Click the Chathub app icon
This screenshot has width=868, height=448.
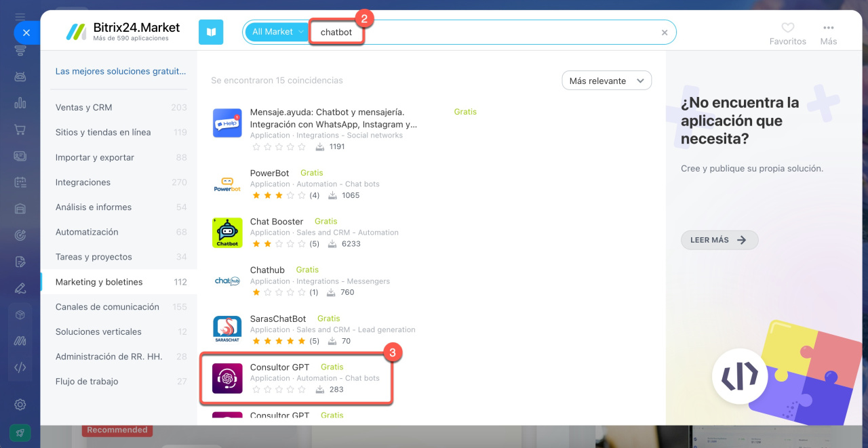click(x=227, y=281)
